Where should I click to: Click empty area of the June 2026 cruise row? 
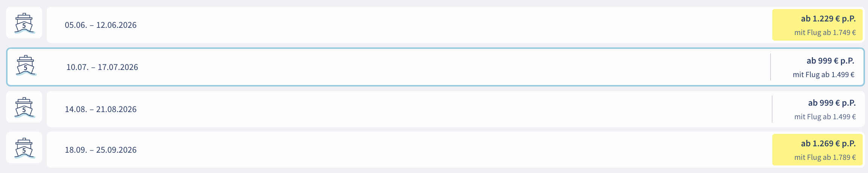pyautogui.click(x=414, y=25)
